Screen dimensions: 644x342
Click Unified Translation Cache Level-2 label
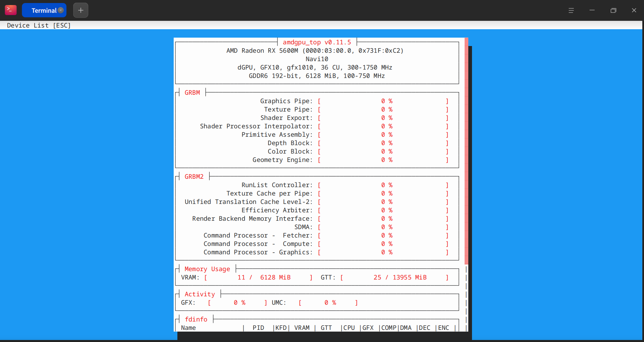click(249, 202)
